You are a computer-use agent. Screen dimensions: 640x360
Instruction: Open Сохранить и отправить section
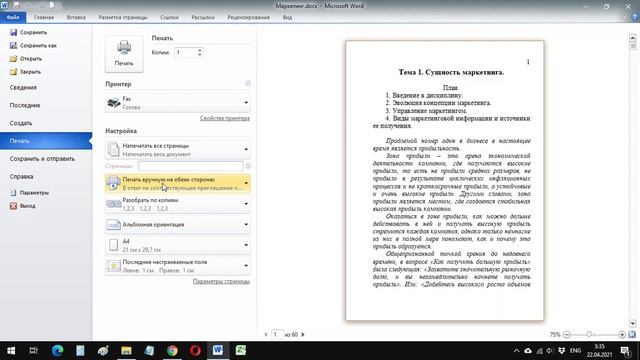(42, 159)
